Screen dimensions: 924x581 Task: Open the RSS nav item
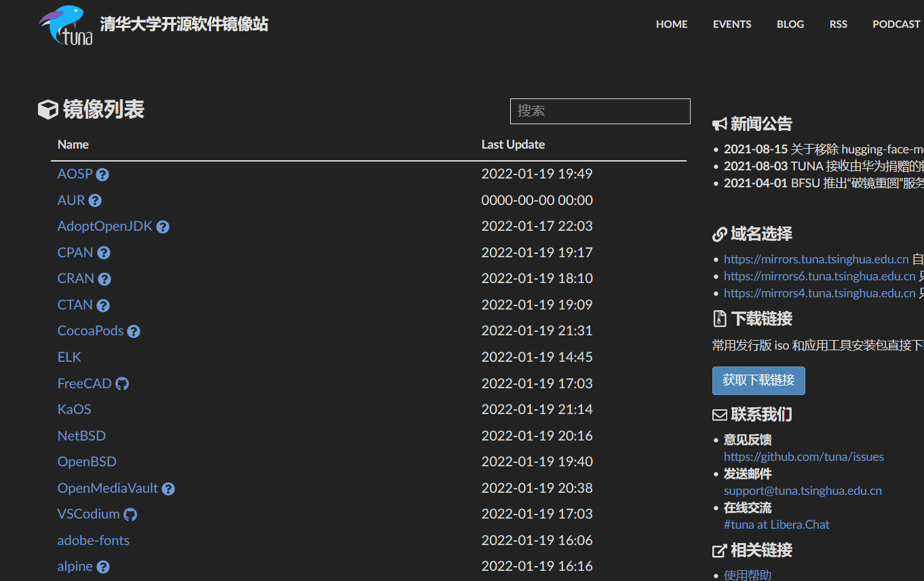click(839, 24)
